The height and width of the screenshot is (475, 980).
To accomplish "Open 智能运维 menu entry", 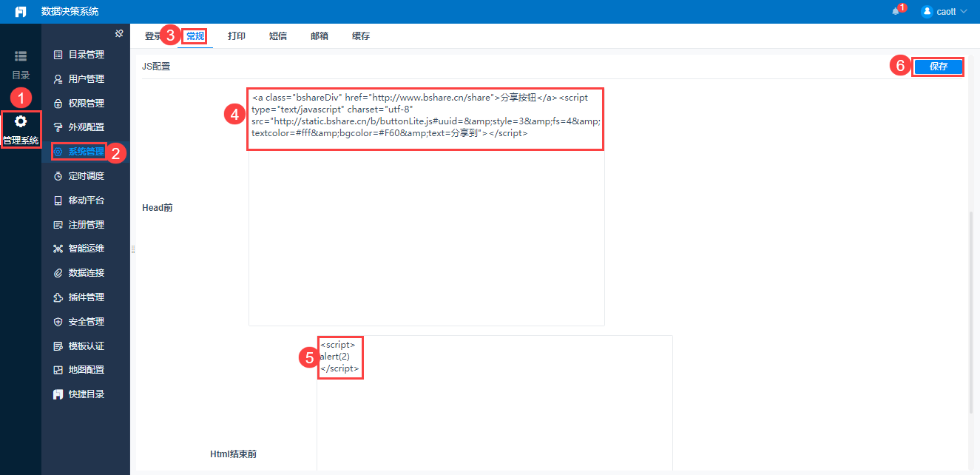I will pyautogui.click(x=86, y=249).
